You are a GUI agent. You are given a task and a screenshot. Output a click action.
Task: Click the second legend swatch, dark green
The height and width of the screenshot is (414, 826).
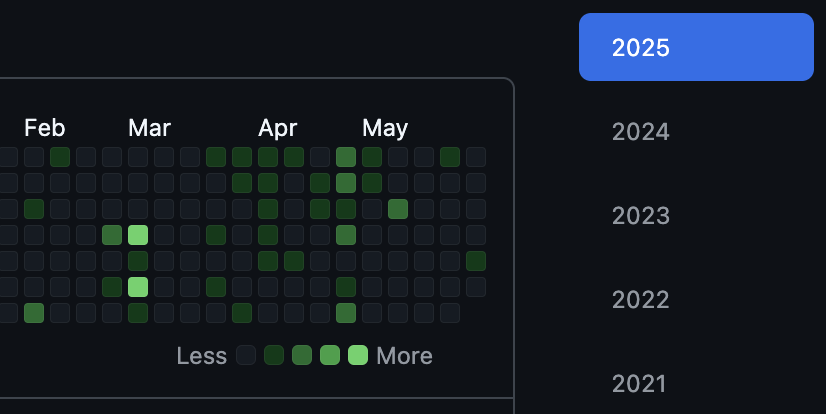(x=274, y=355)
